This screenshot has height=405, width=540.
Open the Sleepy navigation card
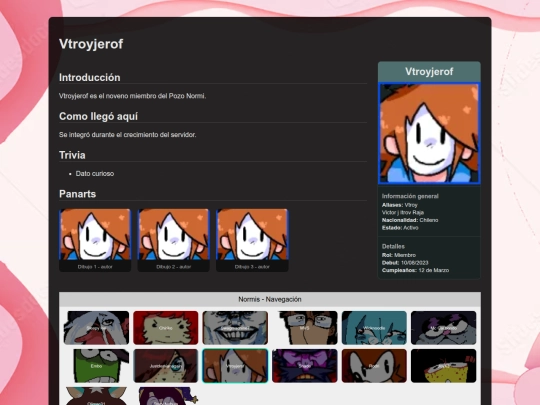[96, 328]
